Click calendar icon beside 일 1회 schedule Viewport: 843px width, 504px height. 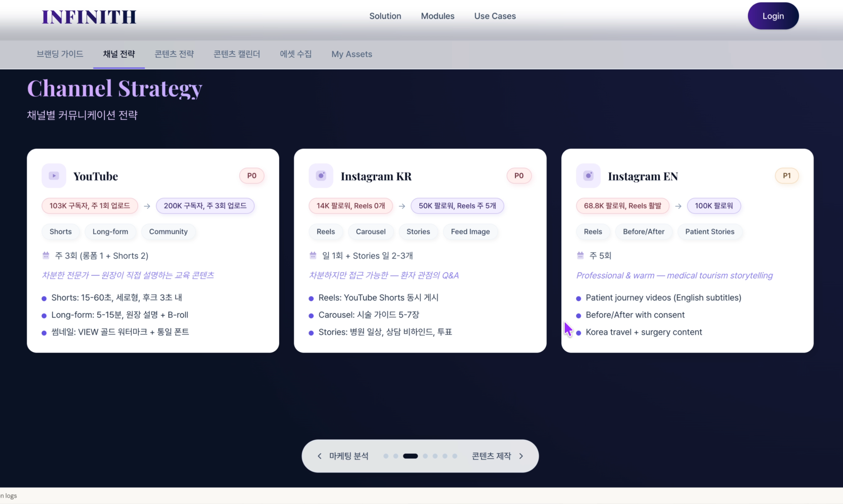pos(313,255)
